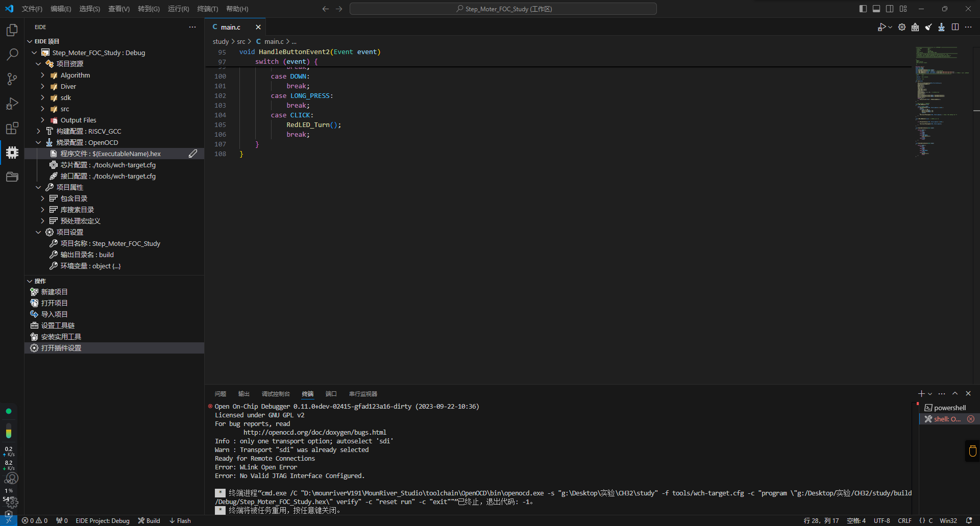Select 输出目录名 : build item
The height and width of the screenshot is (526, 980).
tap(114, 255)
